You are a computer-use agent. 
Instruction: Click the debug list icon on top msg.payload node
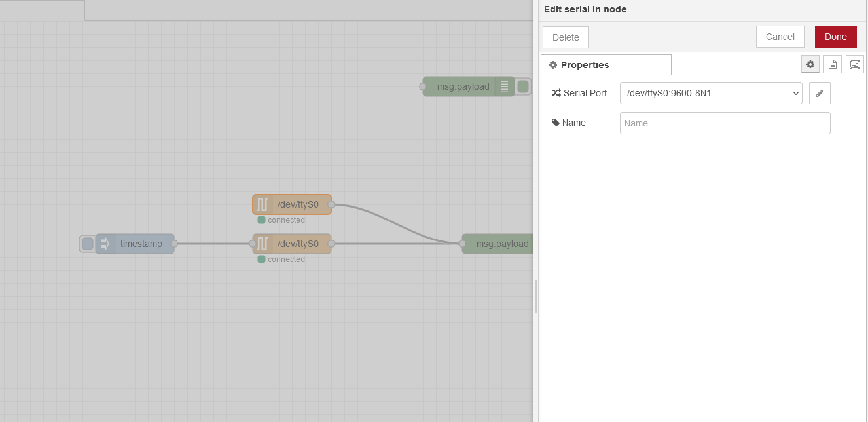click(x=504, y=86)
